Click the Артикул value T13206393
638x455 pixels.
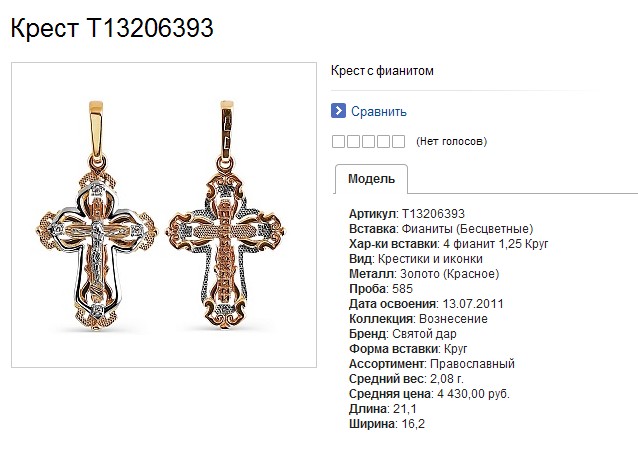[x=433, y=214]
